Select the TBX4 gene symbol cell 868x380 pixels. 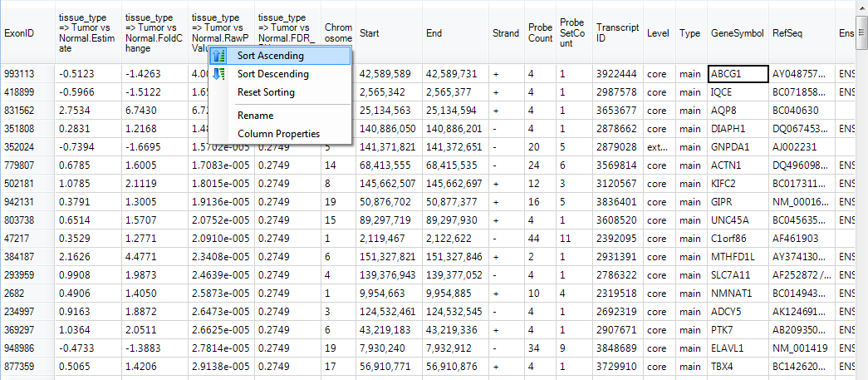[738, 366]
